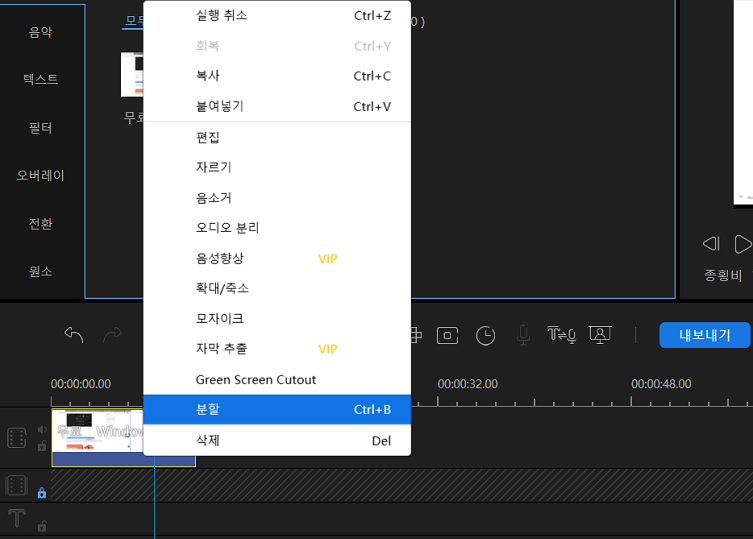This screenshot has height=539, width=753.
Task: Select 삭제 in the context menu
Action: [277, 440]
